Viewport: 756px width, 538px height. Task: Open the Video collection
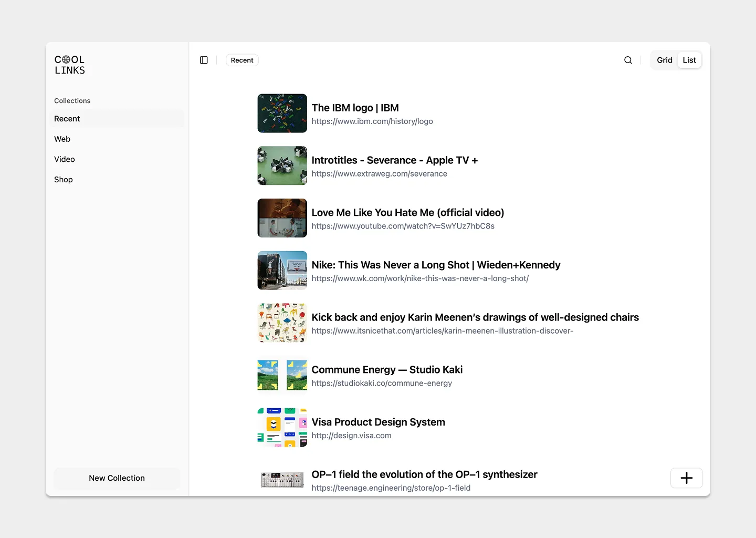pyautogui.click(x=117, y=159)
